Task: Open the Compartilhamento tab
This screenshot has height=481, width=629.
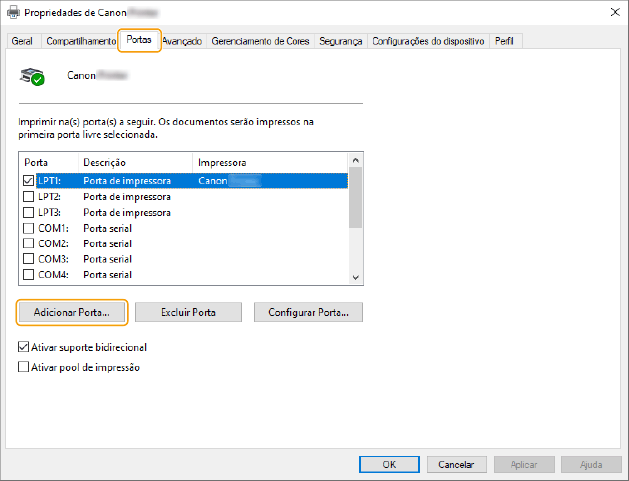Action: pos(79,41)
